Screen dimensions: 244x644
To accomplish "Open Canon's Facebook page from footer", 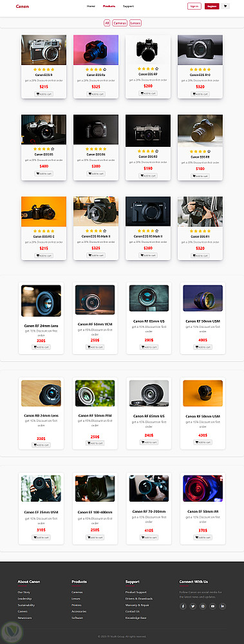I will pos(183,606).
